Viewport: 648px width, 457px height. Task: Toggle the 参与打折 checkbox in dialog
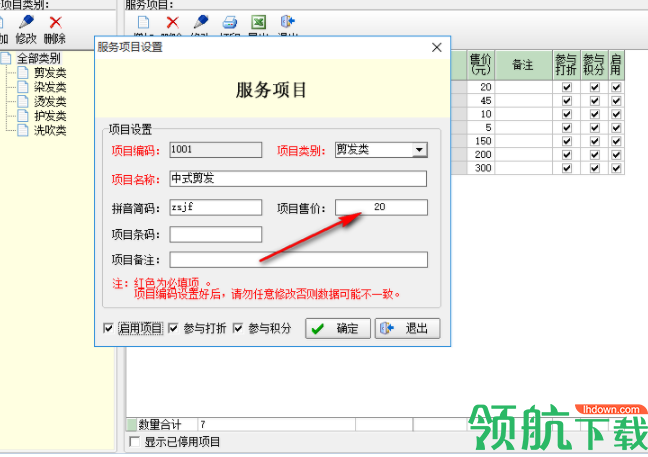[x=173, y=329]
